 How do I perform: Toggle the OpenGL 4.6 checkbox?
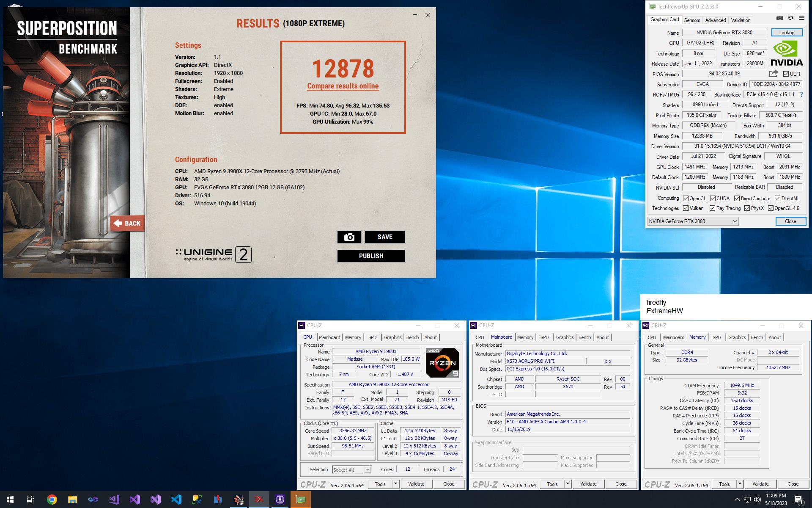pyautogui.click(x=771, y=208)
